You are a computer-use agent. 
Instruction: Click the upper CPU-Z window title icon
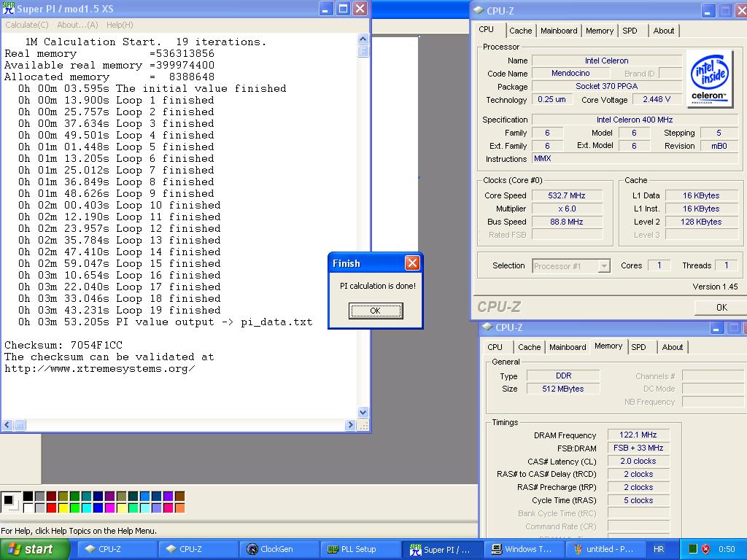coord(479,10)
